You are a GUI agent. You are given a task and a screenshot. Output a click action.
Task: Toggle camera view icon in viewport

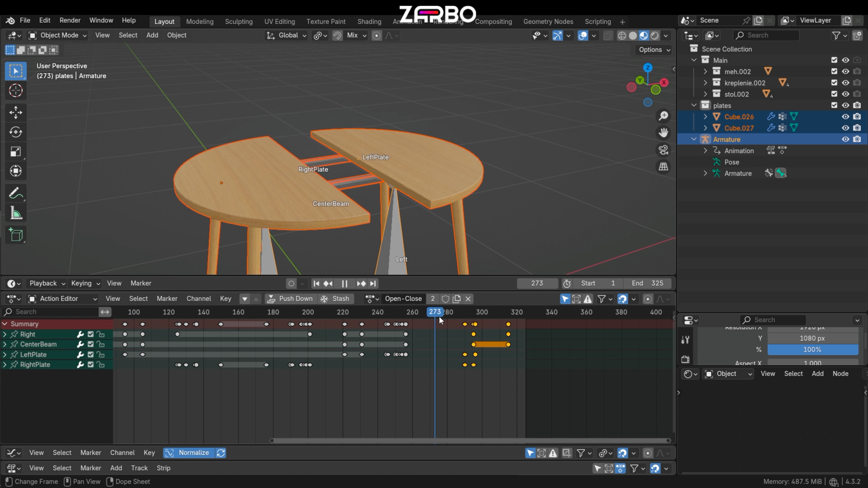coord(663,150)
